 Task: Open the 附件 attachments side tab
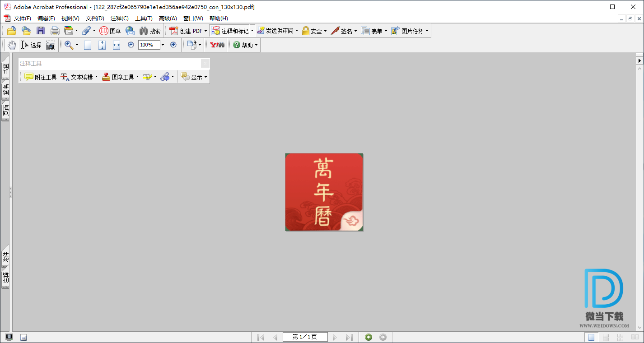[6, 257]
